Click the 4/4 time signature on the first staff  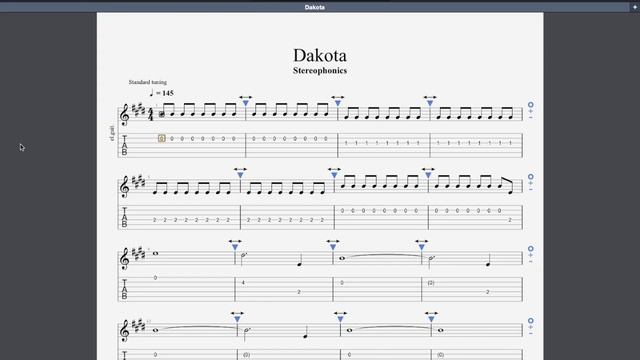[151, 114]
